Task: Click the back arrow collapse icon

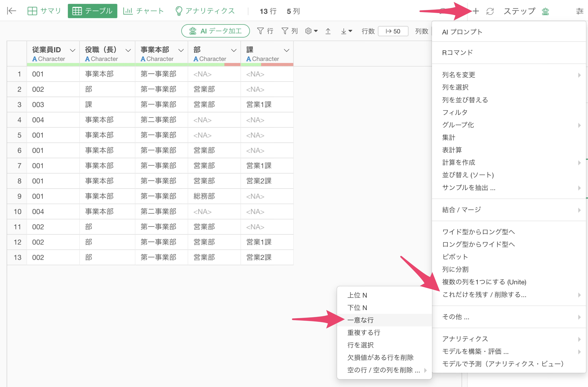Action: coord(11,11)
